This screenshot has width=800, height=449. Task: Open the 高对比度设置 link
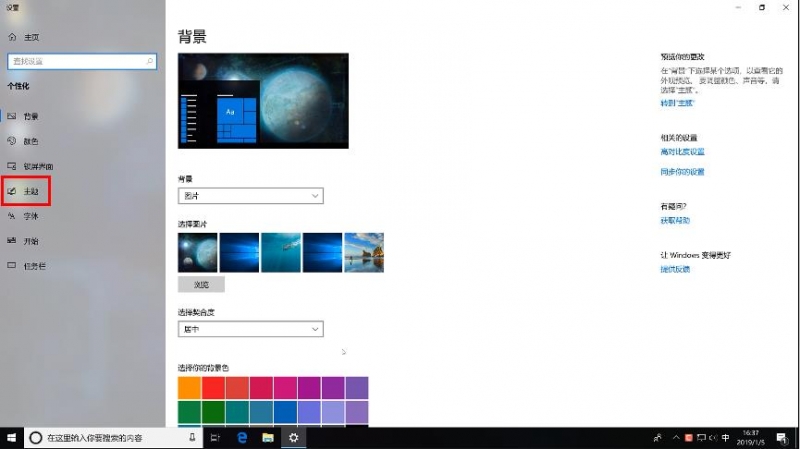coord(682,152)
